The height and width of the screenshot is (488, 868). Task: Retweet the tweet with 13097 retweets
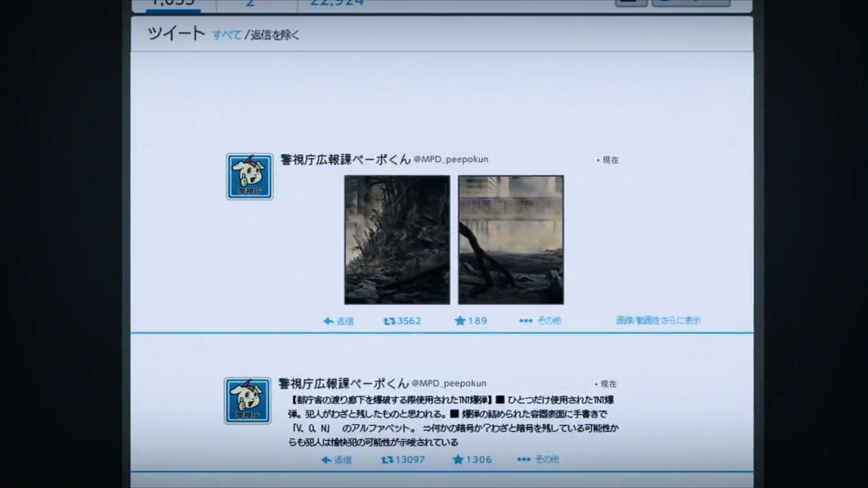tap(403, 460)
